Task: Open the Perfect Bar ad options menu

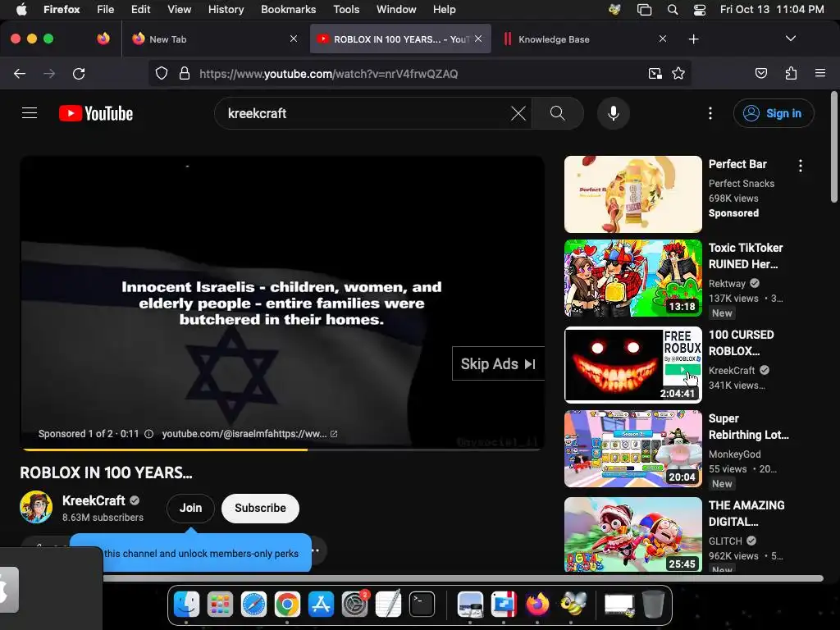Action: [x=801, y=166]
